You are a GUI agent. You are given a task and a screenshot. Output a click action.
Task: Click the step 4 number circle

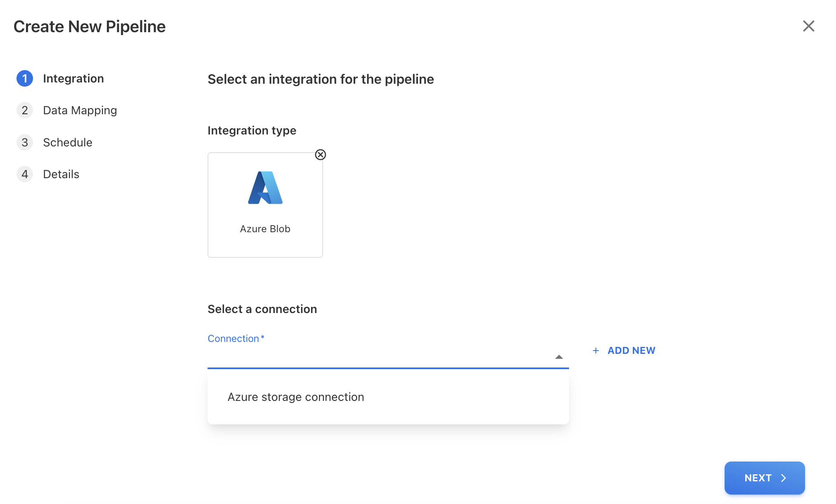pyautogui.click(x=25, y=174)
